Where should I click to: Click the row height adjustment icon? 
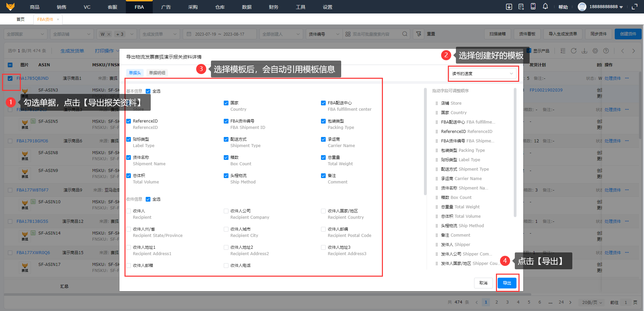click(563, 51)
